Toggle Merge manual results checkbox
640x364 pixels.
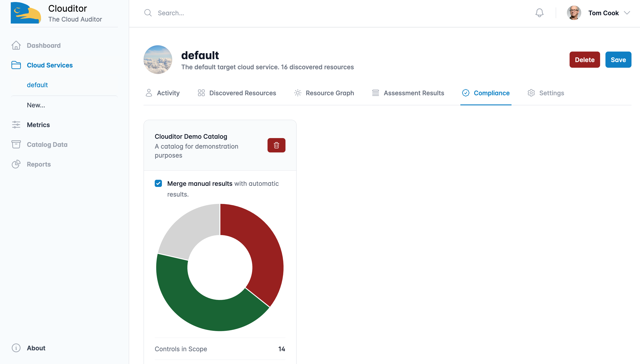click(x=158, y=183)
